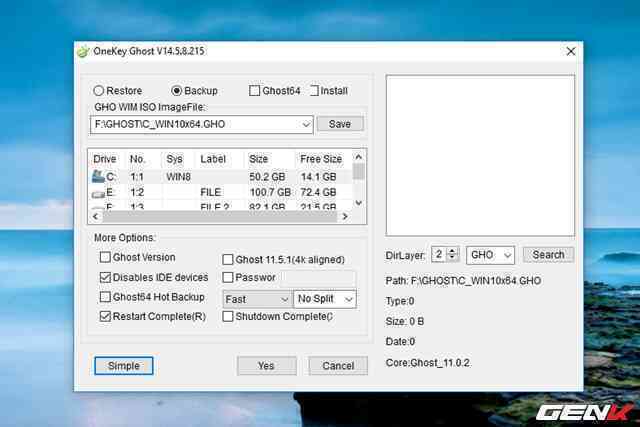
Task: Confirm with the Yes button
Action: pyautogui.click(x=267, y=366)
